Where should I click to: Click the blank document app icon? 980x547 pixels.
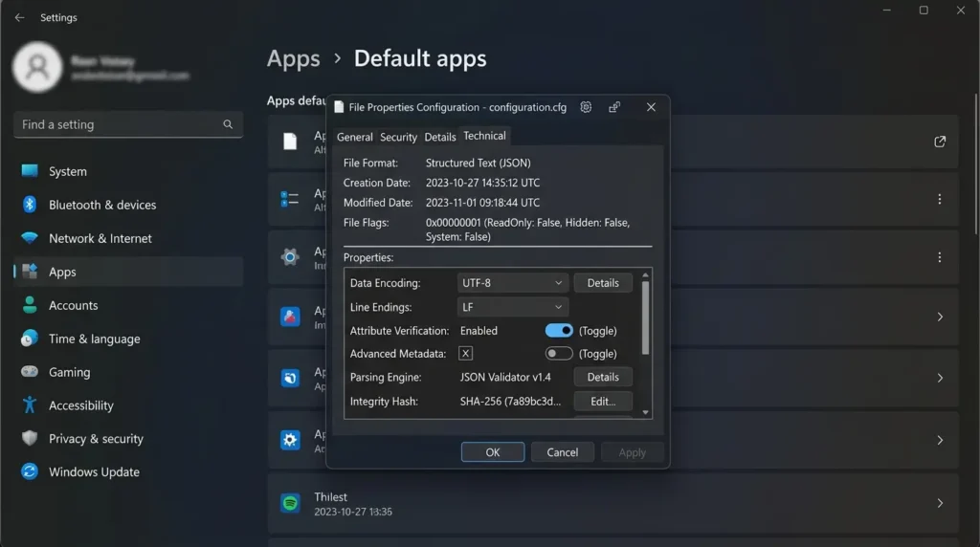(x=290, y=142)
